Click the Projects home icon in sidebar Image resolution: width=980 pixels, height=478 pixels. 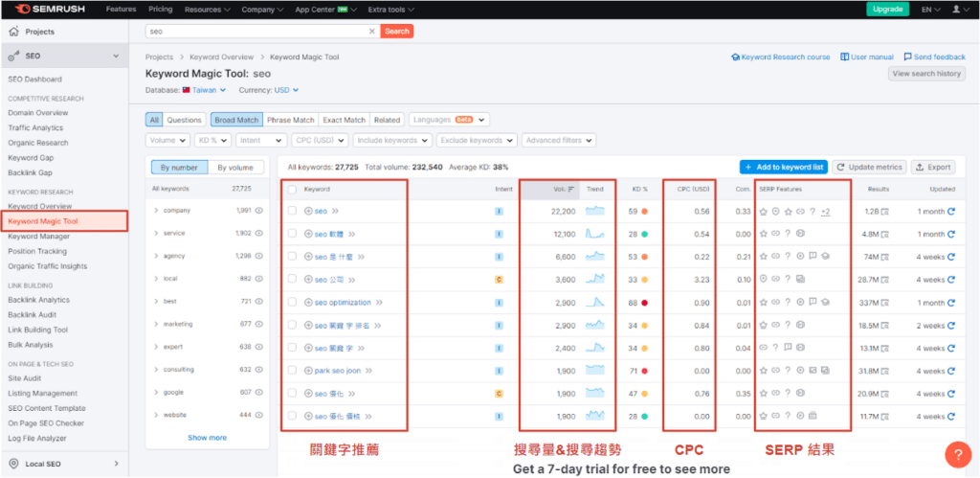[13, 32]
